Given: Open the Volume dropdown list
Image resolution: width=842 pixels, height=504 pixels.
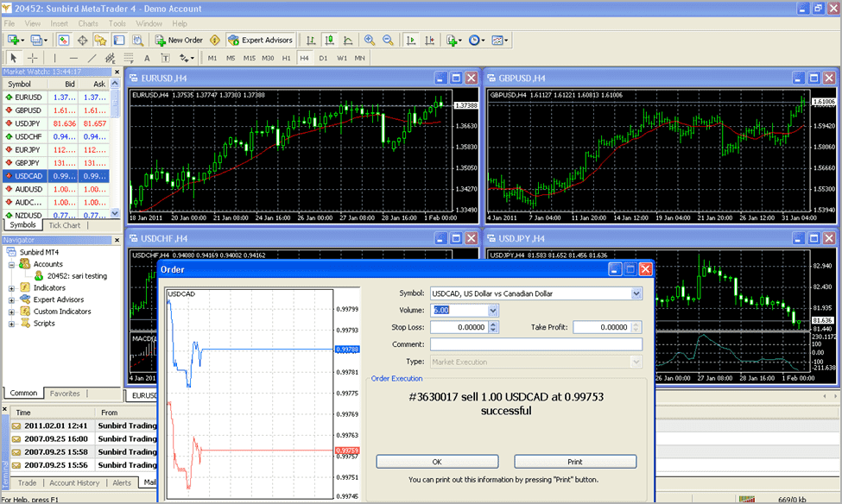Looking at the screenshot, I should coord(493,310).
